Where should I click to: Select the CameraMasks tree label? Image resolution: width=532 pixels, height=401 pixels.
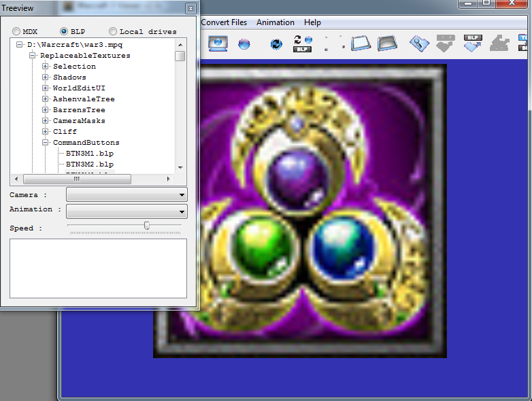pos(79,121)
